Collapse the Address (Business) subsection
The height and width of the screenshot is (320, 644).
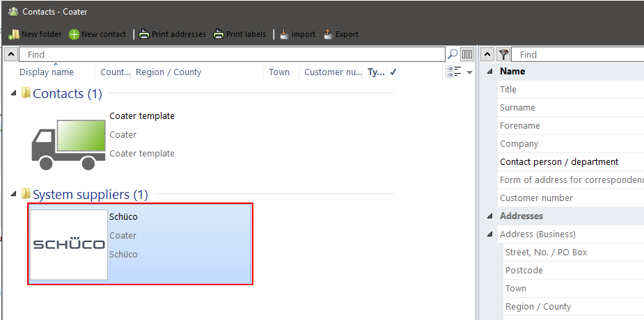[x=489, y=234]
